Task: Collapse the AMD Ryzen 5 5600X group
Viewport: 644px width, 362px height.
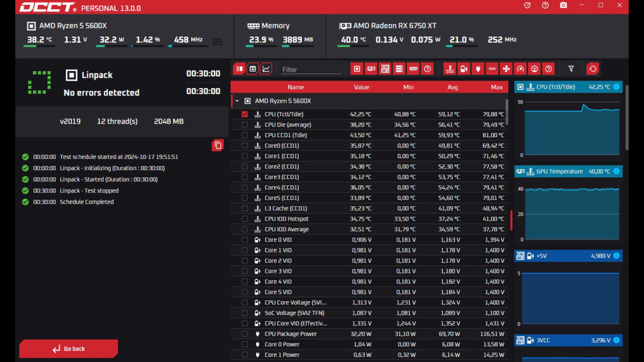Action: point(237,101)
